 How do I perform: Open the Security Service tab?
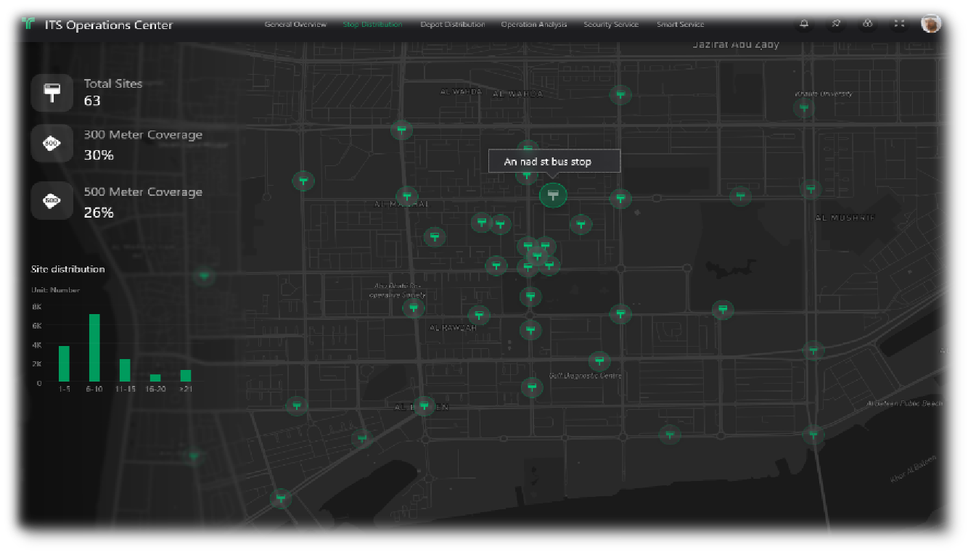coord(611,25)
